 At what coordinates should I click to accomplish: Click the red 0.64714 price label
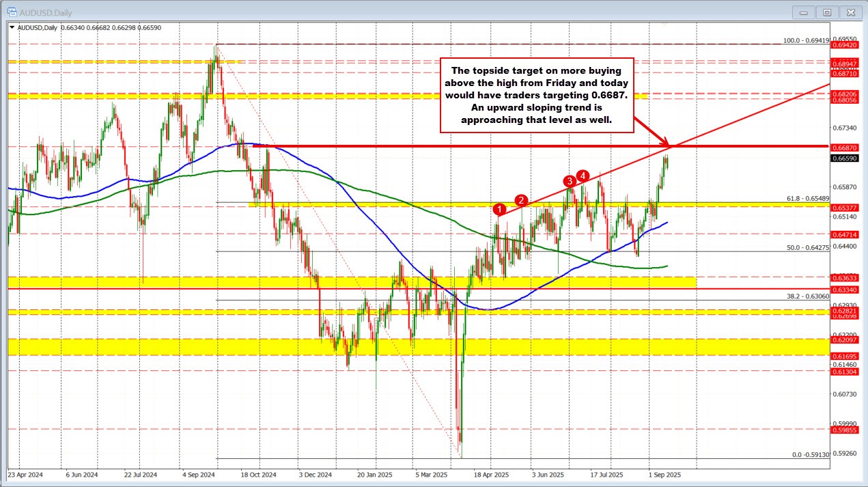click(x=844, y=234)
